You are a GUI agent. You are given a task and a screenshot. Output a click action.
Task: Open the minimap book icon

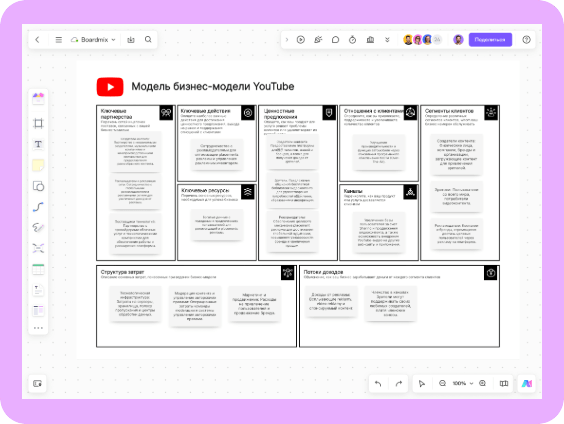[504, 383]
